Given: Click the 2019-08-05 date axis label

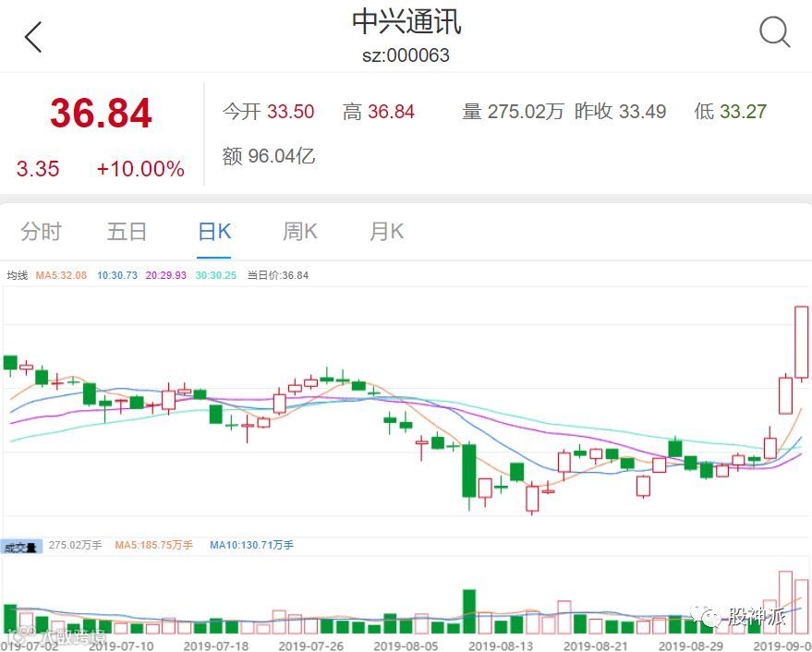Looking at the screenshot, I should [x=406, y=646].
